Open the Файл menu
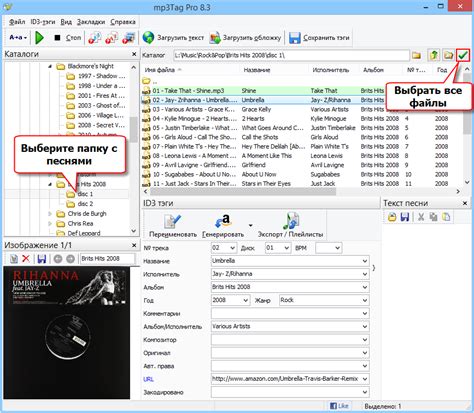Image resolution: width=474 pixels, height=413 pixels. coord(17,22)
